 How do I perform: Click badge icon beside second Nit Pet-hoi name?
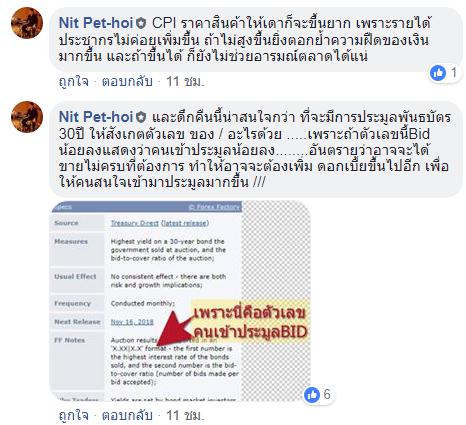tap(141, 117)
